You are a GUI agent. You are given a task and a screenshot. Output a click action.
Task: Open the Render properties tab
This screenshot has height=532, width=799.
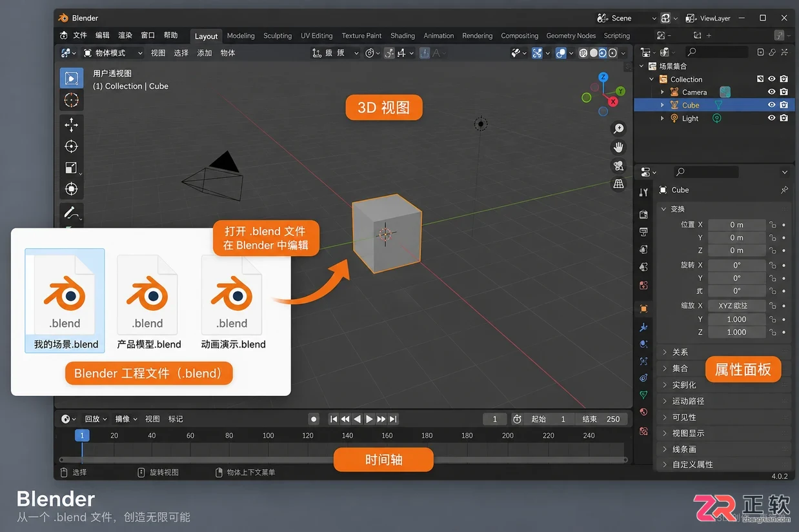[643, 214]
